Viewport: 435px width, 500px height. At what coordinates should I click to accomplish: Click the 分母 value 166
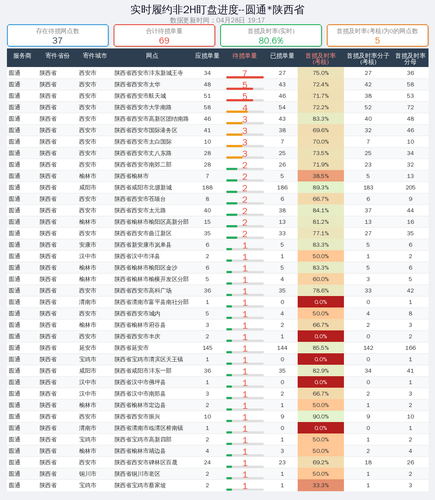(410, 348)
